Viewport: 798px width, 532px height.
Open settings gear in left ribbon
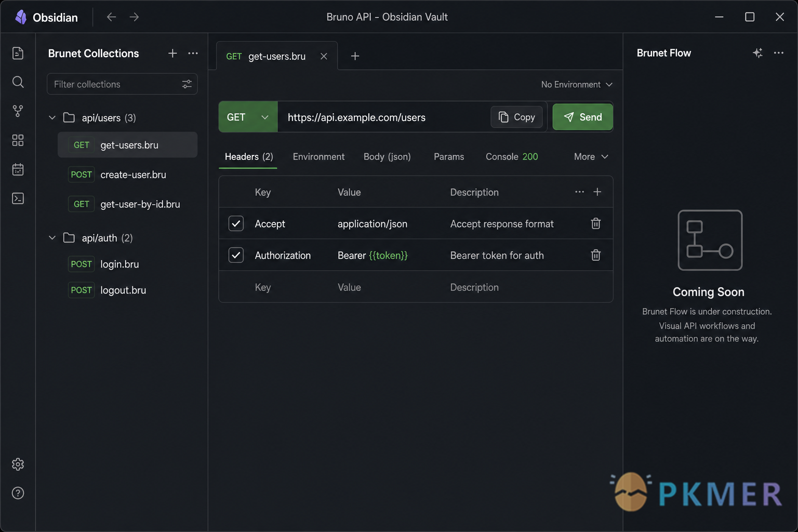(x=18, y=464)
